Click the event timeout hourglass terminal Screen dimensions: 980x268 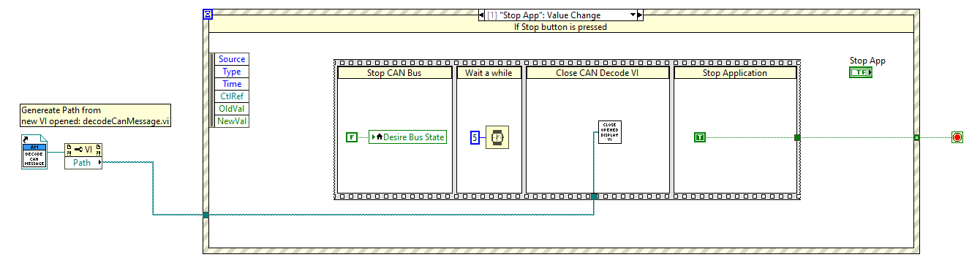tap(208, 14)
